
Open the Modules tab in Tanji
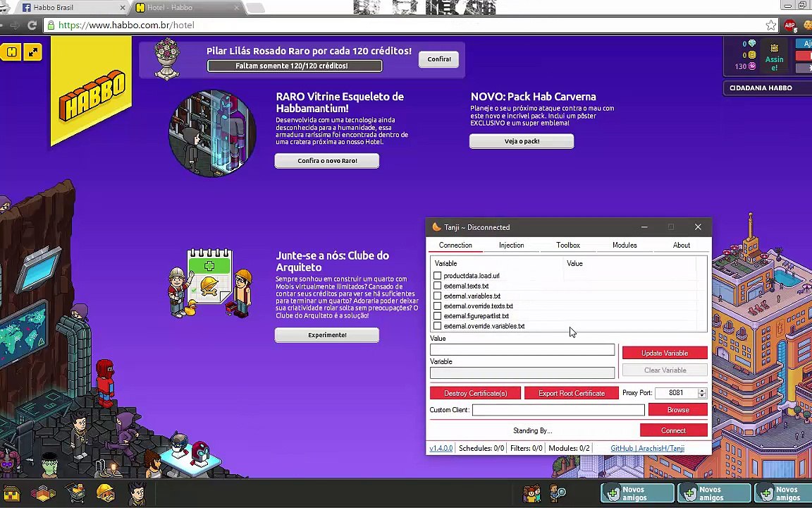pyautogui.click(x=625, y=246)
